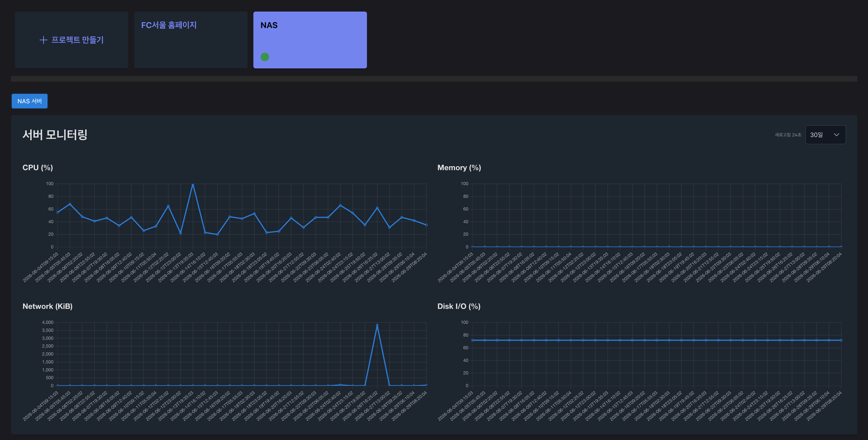Screen dimensions: 868x440
Task: Click the first Memory data point at zero
Action: tap(472, 247)
